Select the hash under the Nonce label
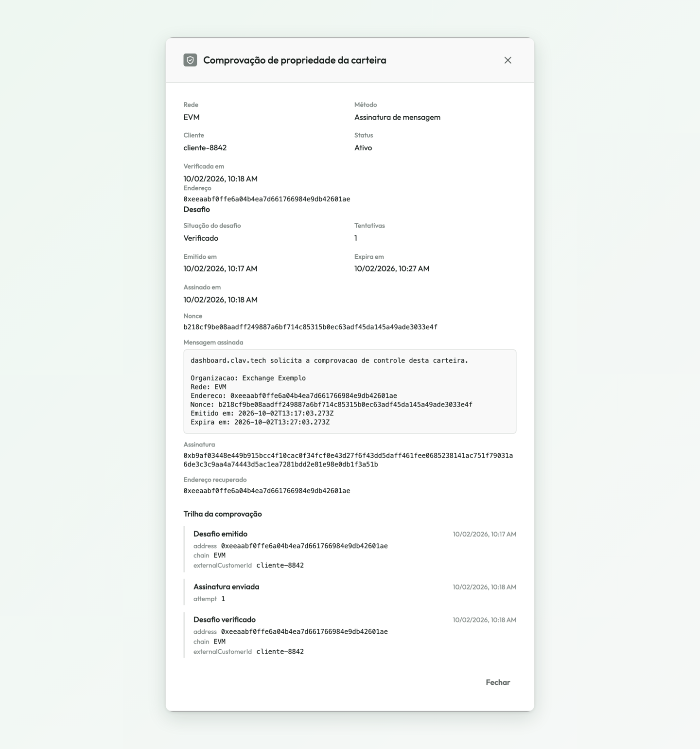The width and height of the screenshot is (700, 749). coord(311,327)
